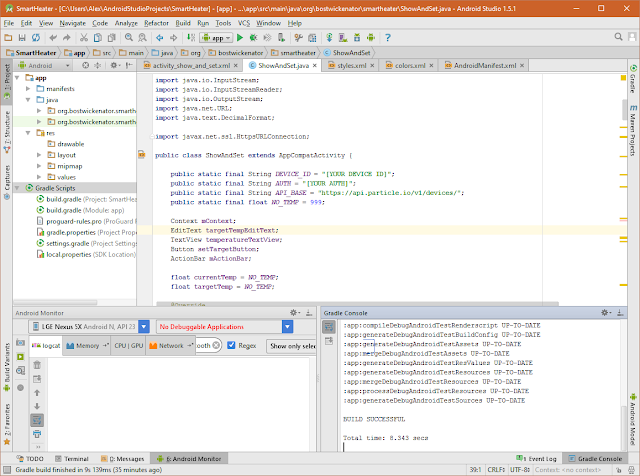The height and width of the screenshot is (476, 640).
Task: Click the navigate Back arrow
Action: point(160,38)
